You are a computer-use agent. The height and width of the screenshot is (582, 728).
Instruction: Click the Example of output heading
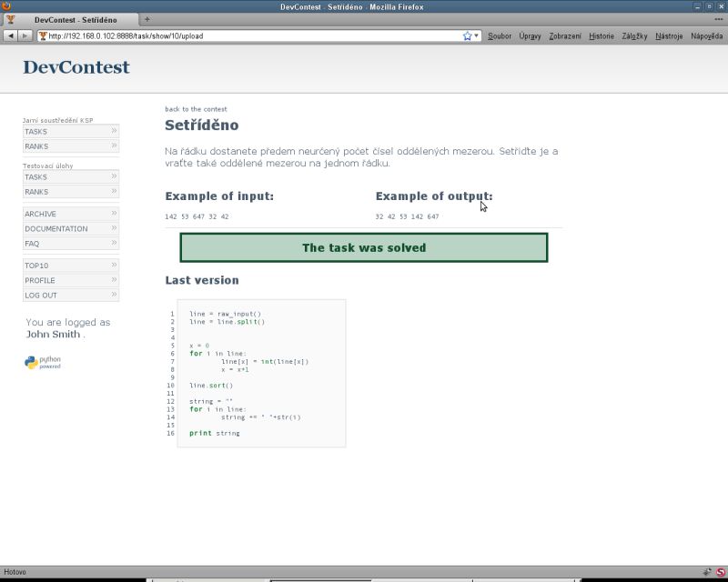pyautogui.click(x=434, y=196)
